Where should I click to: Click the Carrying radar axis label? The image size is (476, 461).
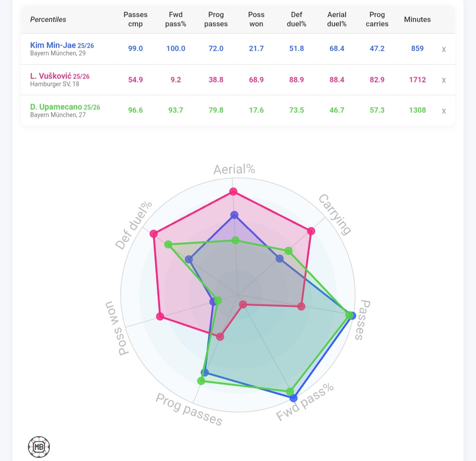point(335,214)
